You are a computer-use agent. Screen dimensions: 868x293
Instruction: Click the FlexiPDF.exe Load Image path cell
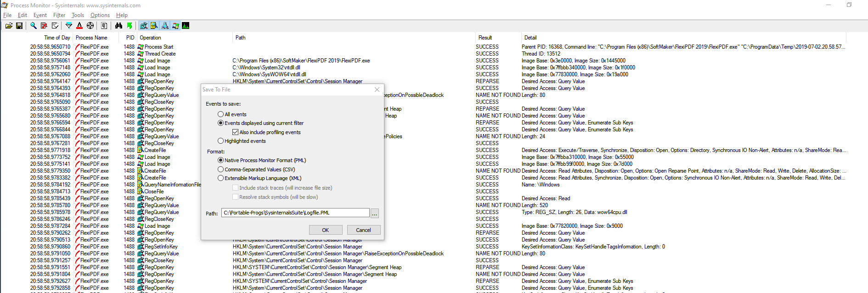[301, 61]
